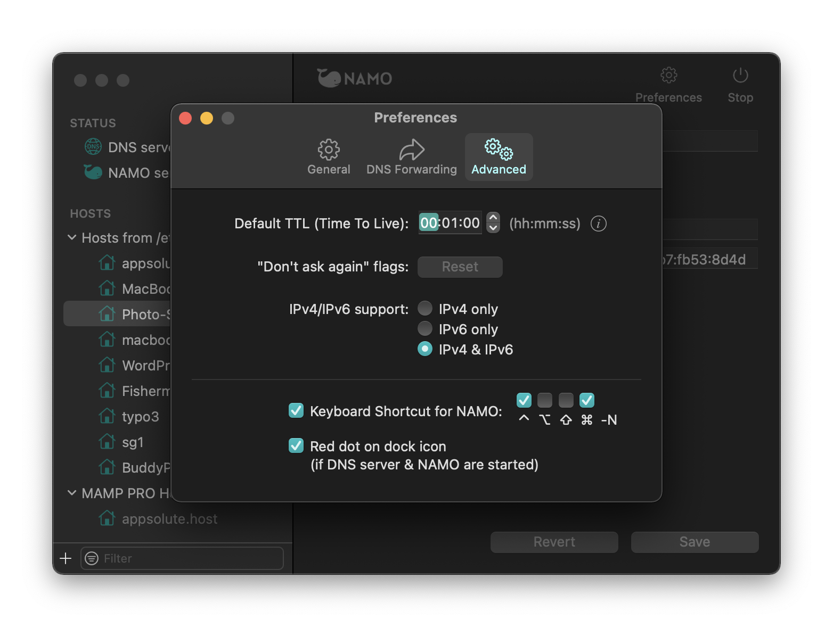Switch to the DNS Forwarding tab
The width and height of the screenshot is (833, 644).
click(x=412, y=157)
